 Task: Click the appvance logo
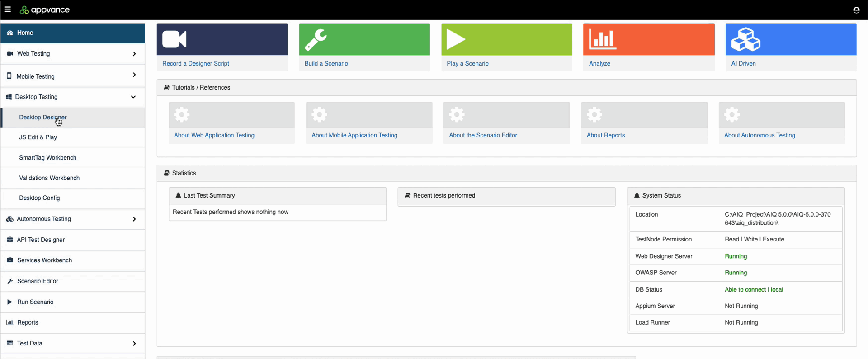point(45,10)
